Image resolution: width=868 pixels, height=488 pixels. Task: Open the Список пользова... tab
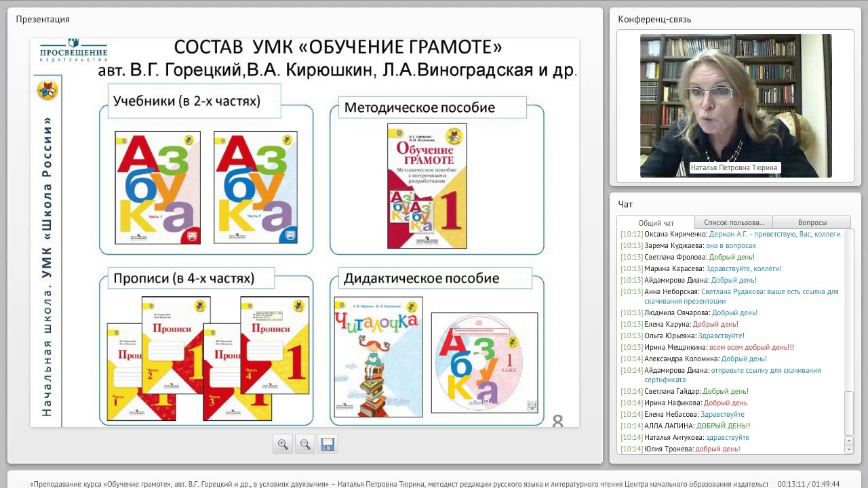pyautogui.click(x=734, y=222)
